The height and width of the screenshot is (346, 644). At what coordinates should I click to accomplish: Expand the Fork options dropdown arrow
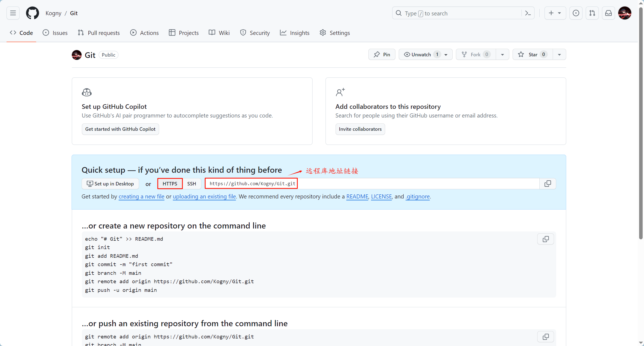coord(502,54)
